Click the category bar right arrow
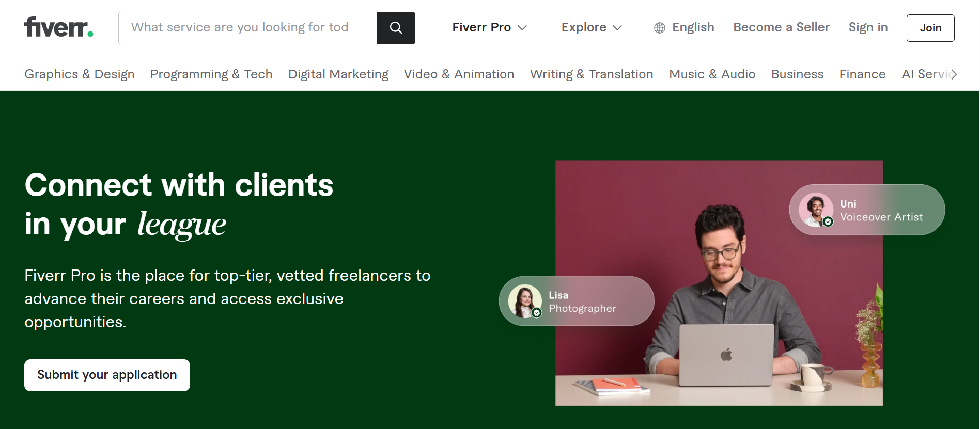Screen dimensions: 980x429 point(954,74)
